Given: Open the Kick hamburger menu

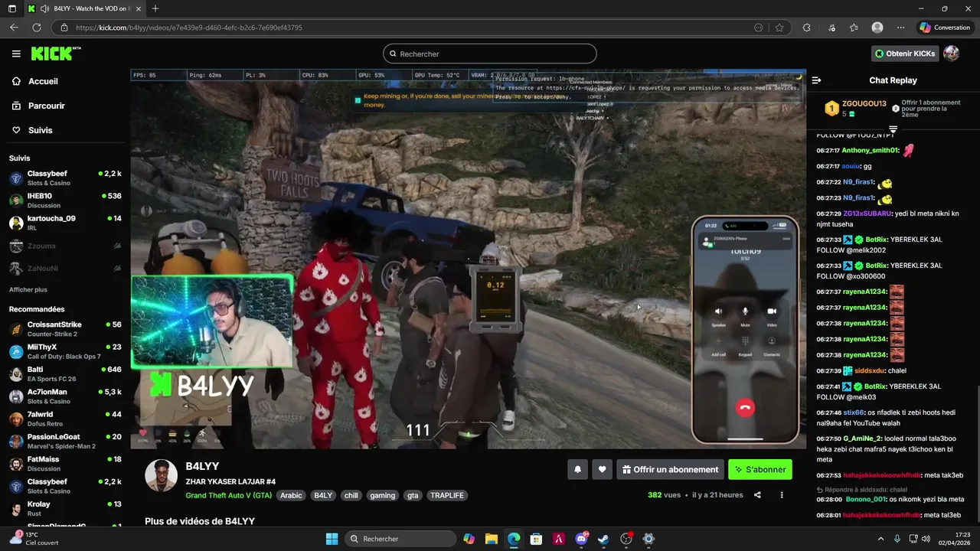Looking at the screenshot, I should click(16, 54).
